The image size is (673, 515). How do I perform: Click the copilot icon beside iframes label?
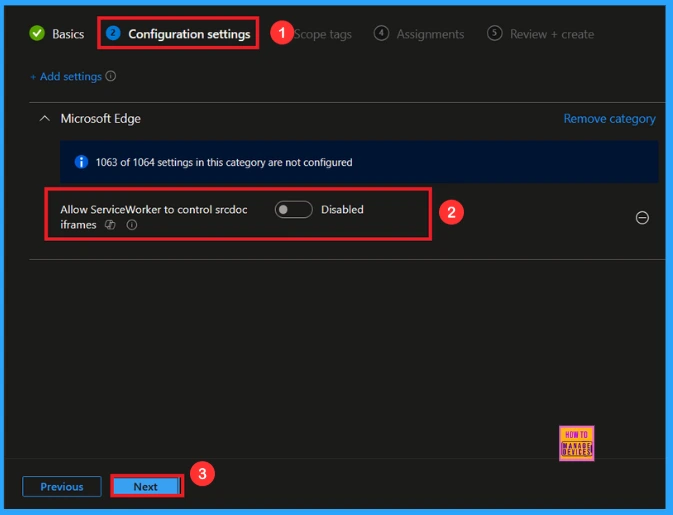110,225
